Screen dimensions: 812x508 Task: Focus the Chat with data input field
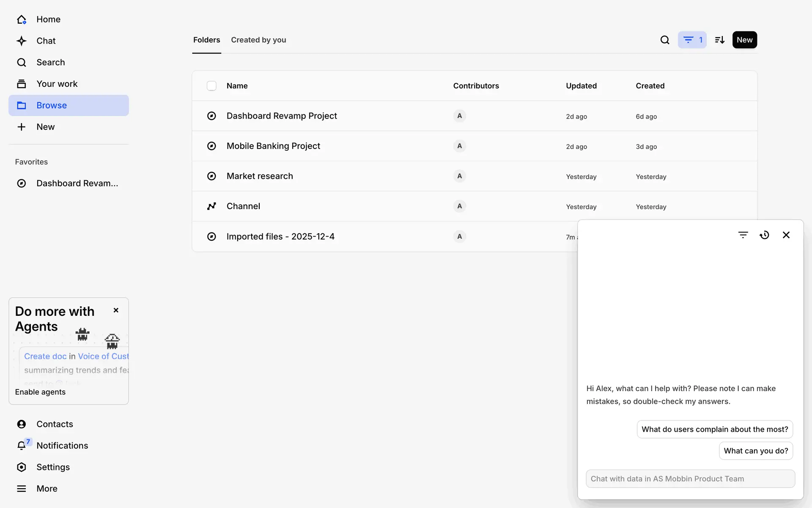pyautogui.click(x=690, y=479)
